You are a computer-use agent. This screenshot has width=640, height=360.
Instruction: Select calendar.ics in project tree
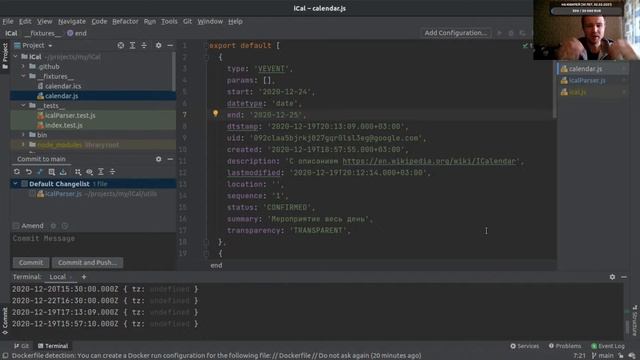tap(63, 86)
